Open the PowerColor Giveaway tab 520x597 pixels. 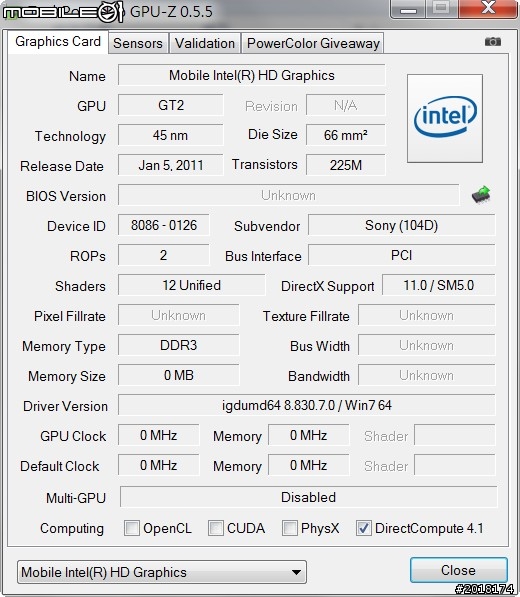pyautogui.click(x=313, y=43)
